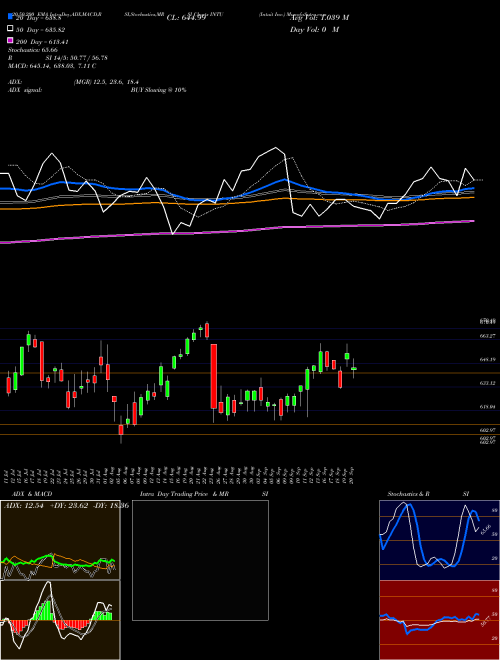The width and height of the screenshot is (500, 660).
Task: Click the 618.04 price axis label
Action: [x=488, y=407]
